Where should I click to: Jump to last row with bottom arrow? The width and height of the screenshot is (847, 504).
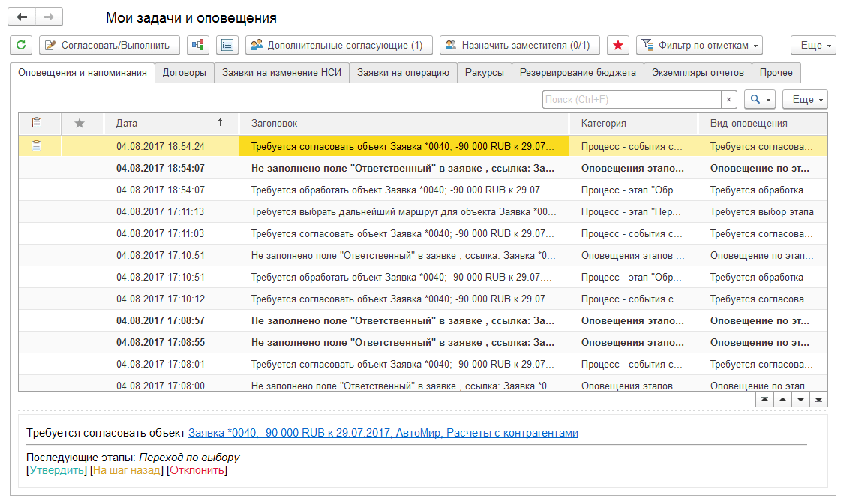(x=818, y=400)
